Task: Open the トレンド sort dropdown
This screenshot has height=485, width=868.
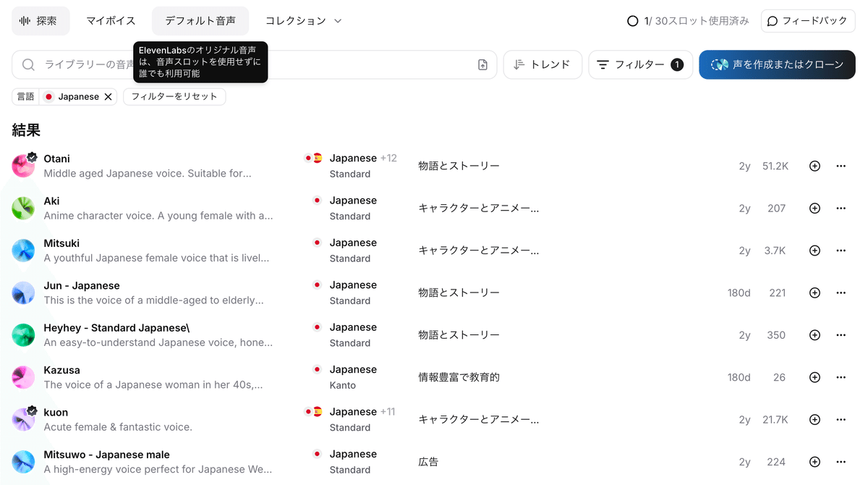Action: click(542, 64)
